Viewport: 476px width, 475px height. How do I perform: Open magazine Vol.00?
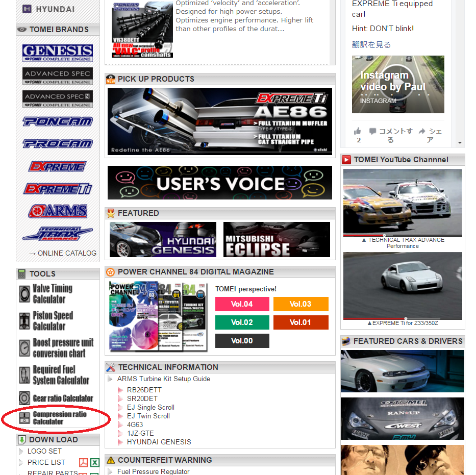click(242, 341)
